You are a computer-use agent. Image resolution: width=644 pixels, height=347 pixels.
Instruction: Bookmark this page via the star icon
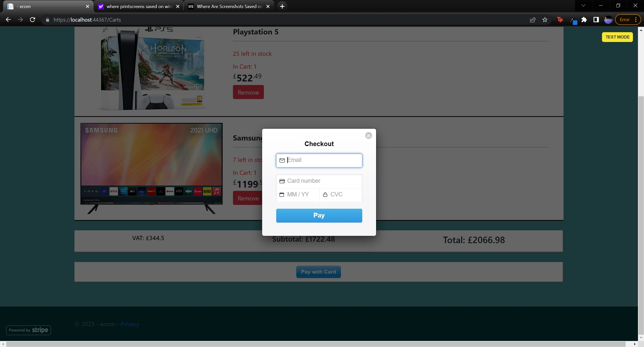pyautogui.click(x=545, y=20)
